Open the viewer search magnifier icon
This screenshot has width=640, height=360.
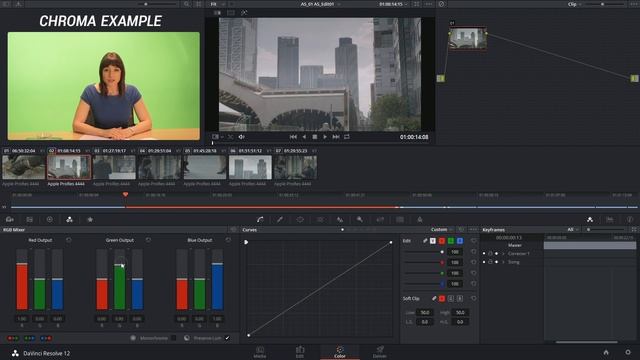click(x=187, y=4)
